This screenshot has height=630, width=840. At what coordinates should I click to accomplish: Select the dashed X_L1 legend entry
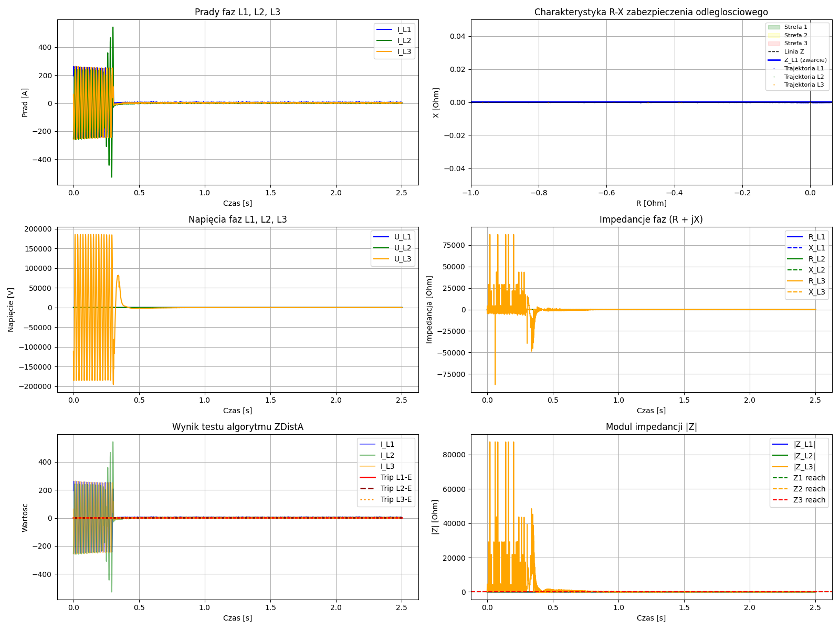click(816, 248)
